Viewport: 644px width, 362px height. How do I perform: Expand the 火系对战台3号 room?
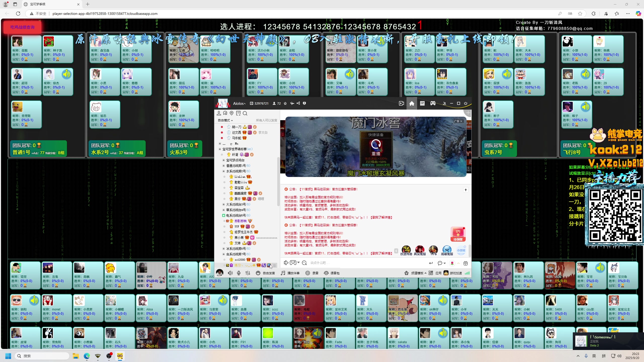coord(224,204)
